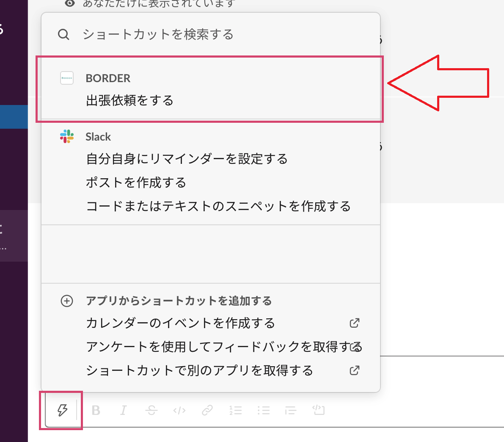Apply strikethrough formatting
Image resolution: width=504 pixels, height=442 pixels.
pos(151,411)
